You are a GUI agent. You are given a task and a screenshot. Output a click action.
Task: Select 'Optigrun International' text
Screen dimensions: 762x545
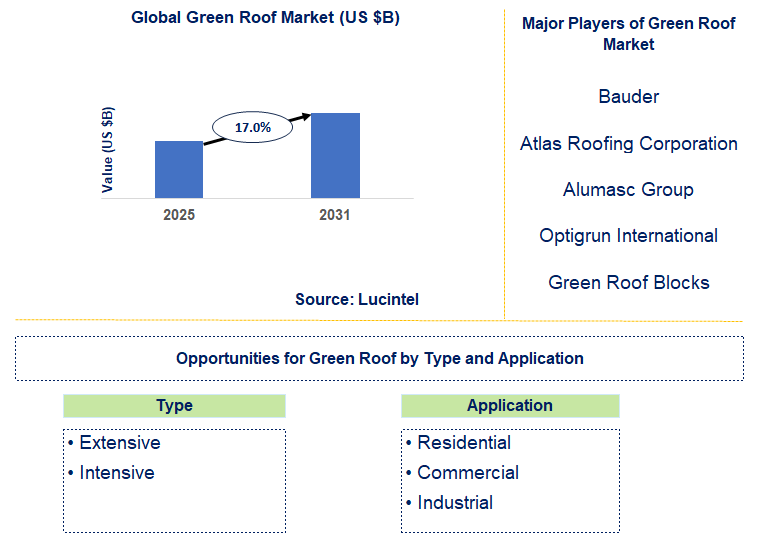click(628, 236)
